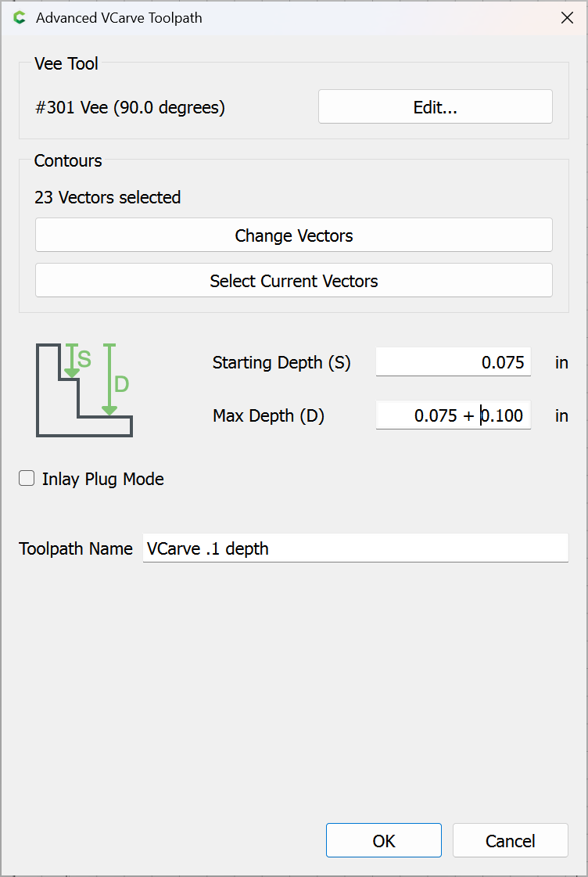This screenshot has height=877, width=588.
Task: Click the #301 Vee (90.0 degrees) tool label
Action: 130,108
